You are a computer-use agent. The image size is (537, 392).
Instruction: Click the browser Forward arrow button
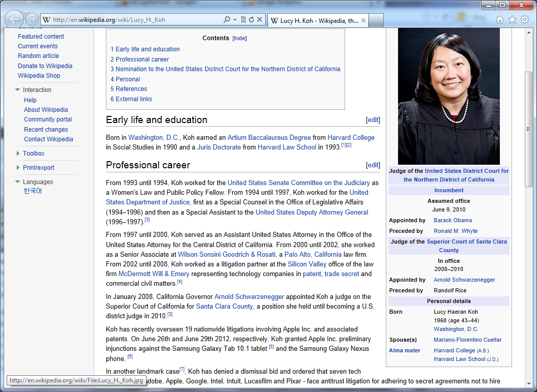click(32, 19)
